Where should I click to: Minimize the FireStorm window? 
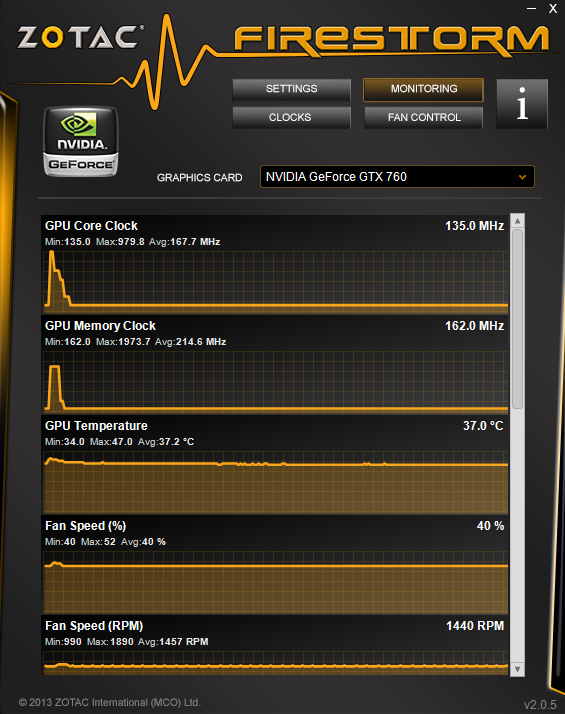pos(531,9)
